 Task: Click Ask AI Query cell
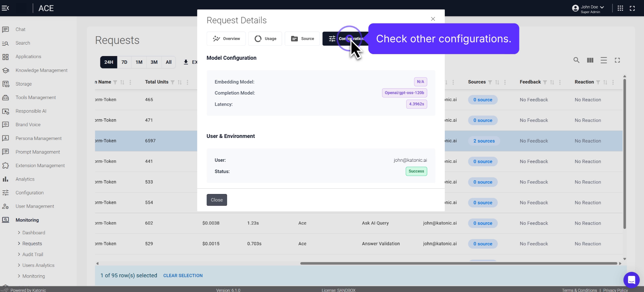coord(375,223)
